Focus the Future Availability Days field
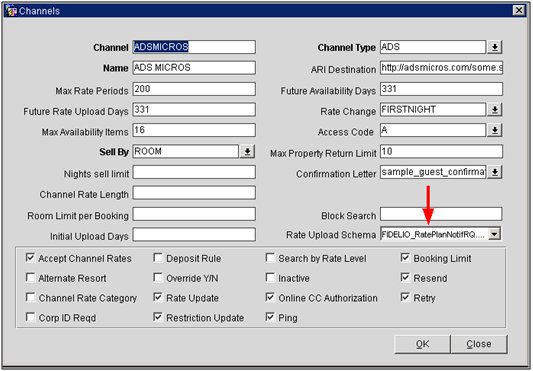The width and height of the screenshot is (533, 371). [441, 89]
